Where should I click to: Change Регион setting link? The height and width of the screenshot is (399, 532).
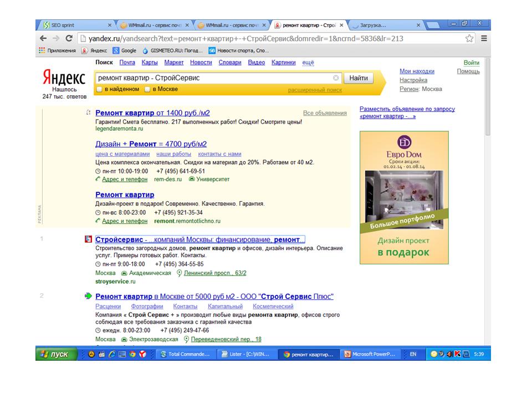[409, 89]
